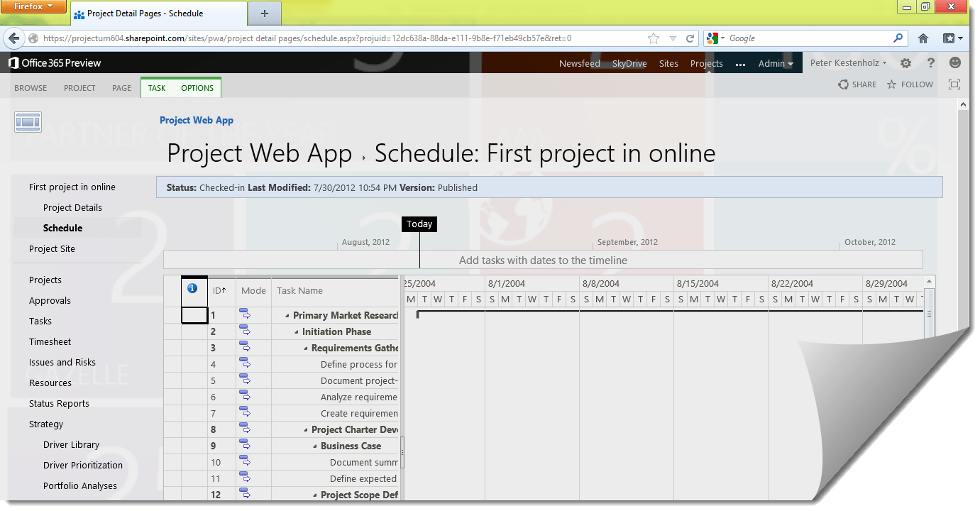Collapse Primary Market Research summary task
980x511 pixels.
point(287,316)
